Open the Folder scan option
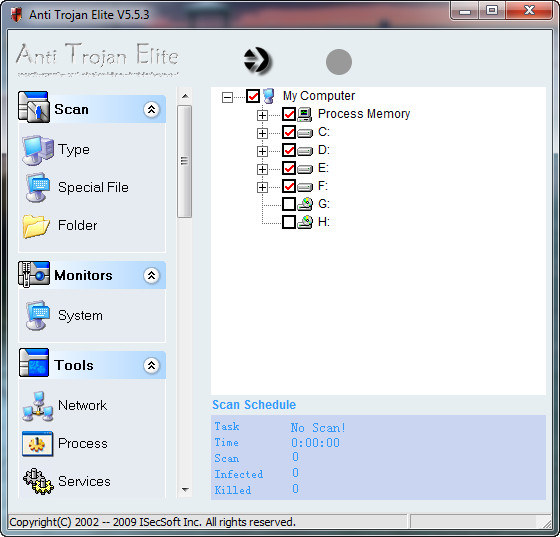The width and height of the screenshot is (560, 537). tap(78, 225)
